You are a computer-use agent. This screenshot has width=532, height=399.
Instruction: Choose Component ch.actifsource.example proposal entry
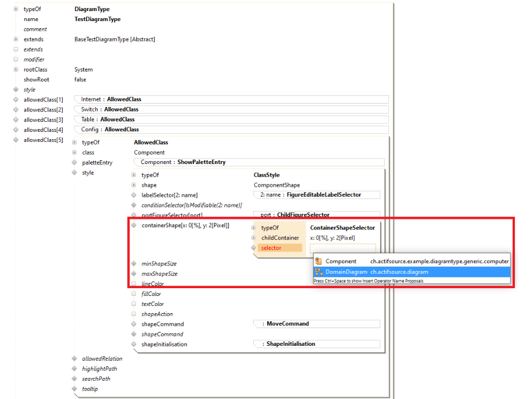coord(411,262)
